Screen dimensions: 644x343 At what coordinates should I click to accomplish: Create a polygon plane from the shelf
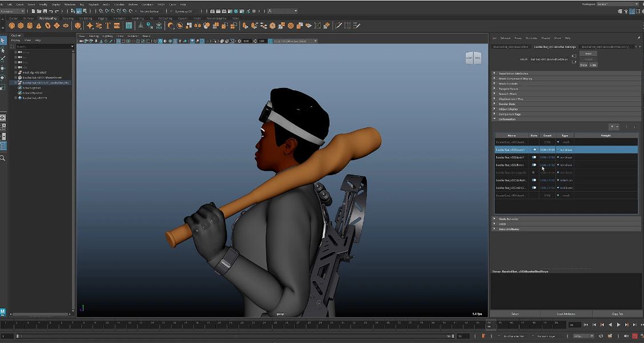click(x=57, y=26)
